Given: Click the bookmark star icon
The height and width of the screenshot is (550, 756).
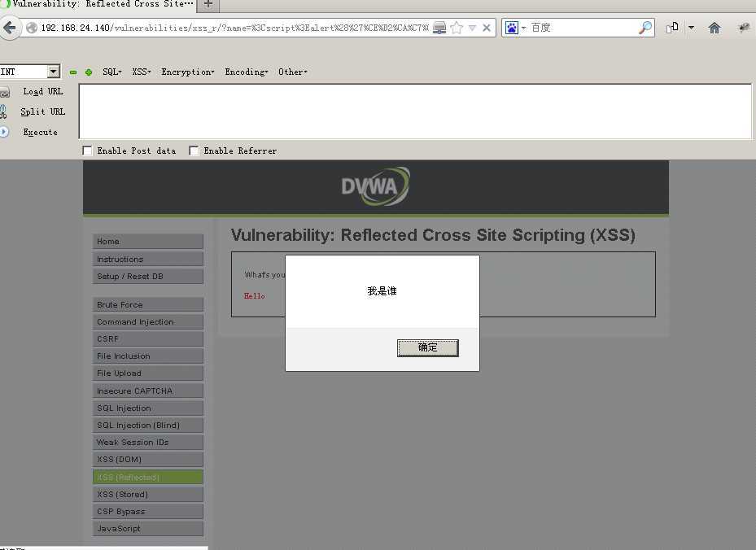Looking at the screenshot, I should coord(457,28).
